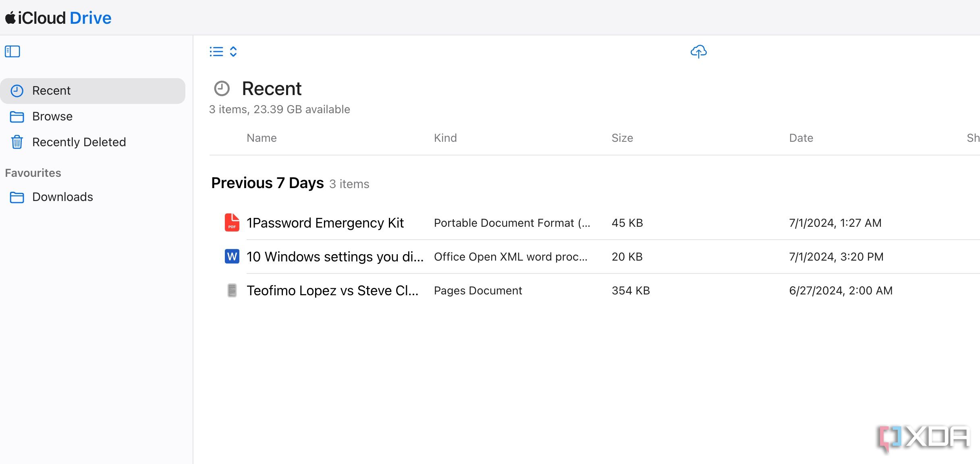Image resolution: width=980 pixels, height=464 pixels.
Task: Click the Apple logo in header
Action: tap(10, 18)
